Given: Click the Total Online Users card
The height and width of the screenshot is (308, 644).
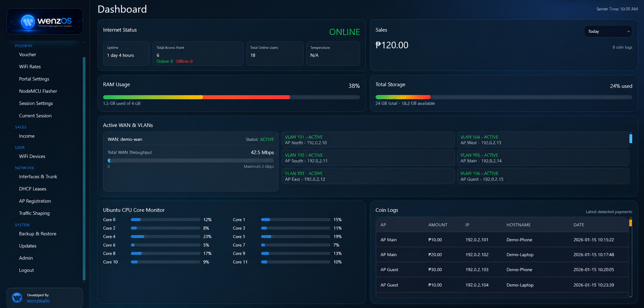Looking at the screenshot, I should click(x=275, y=54).
